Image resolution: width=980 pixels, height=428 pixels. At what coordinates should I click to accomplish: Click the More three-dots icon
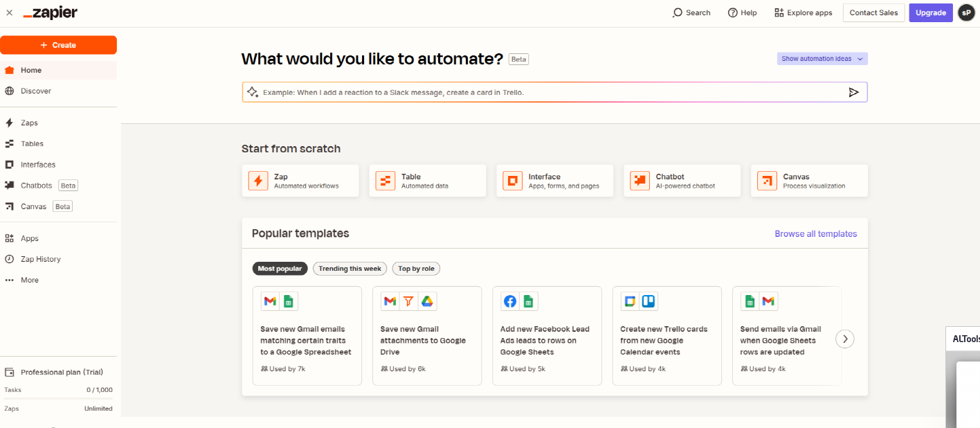point(9,280)
